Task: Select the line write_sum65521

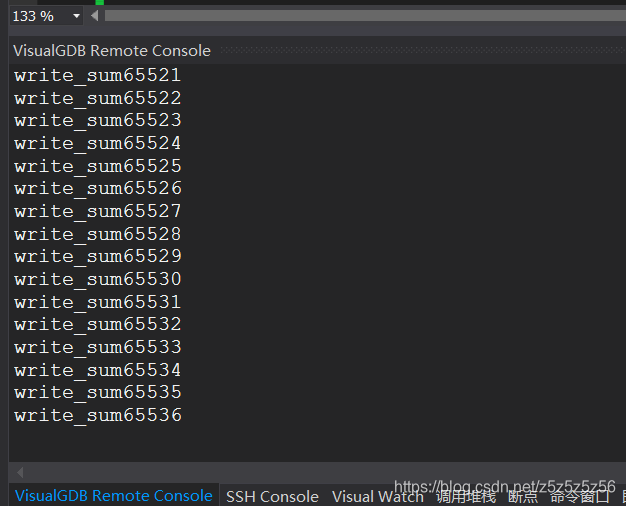Action: click(x=98, y=75)
